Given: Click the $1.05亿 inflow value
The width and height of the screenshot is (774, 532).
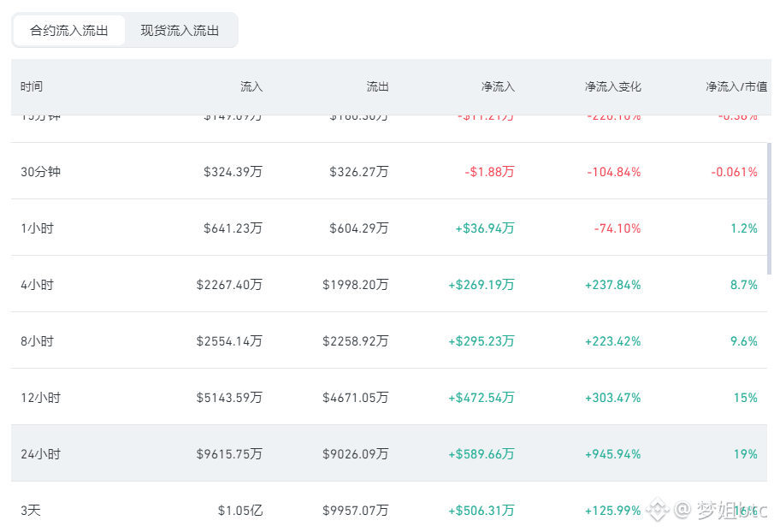Looking at the screenshot, I should tap(240, 511).
